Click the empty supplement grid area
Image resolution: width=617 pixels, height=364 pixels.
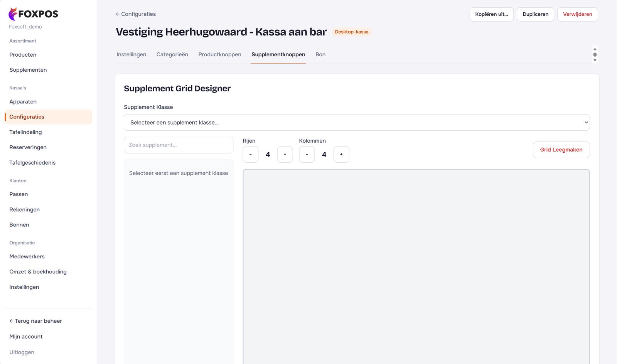[x=416, y=266]
